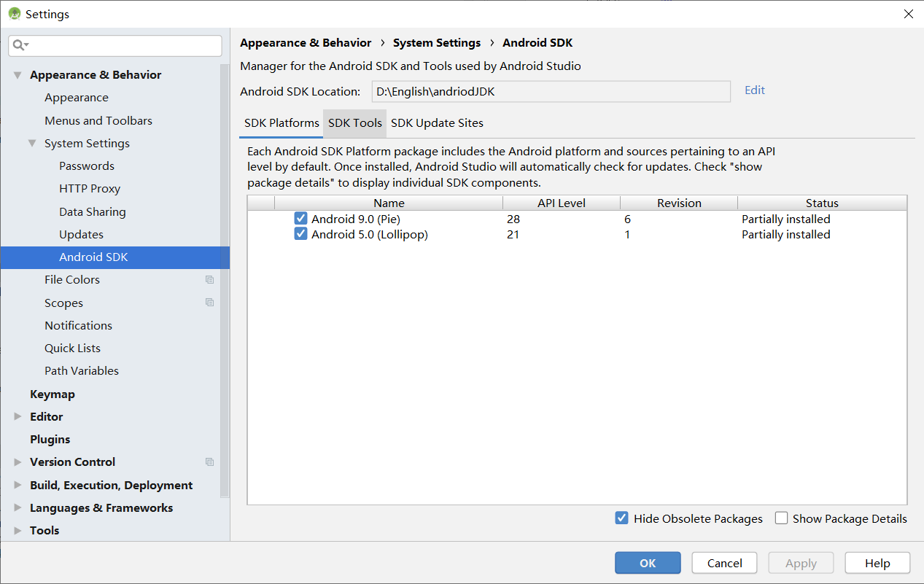924x584 pixels.
Task: Click the OK button
Action: (648, 563)
